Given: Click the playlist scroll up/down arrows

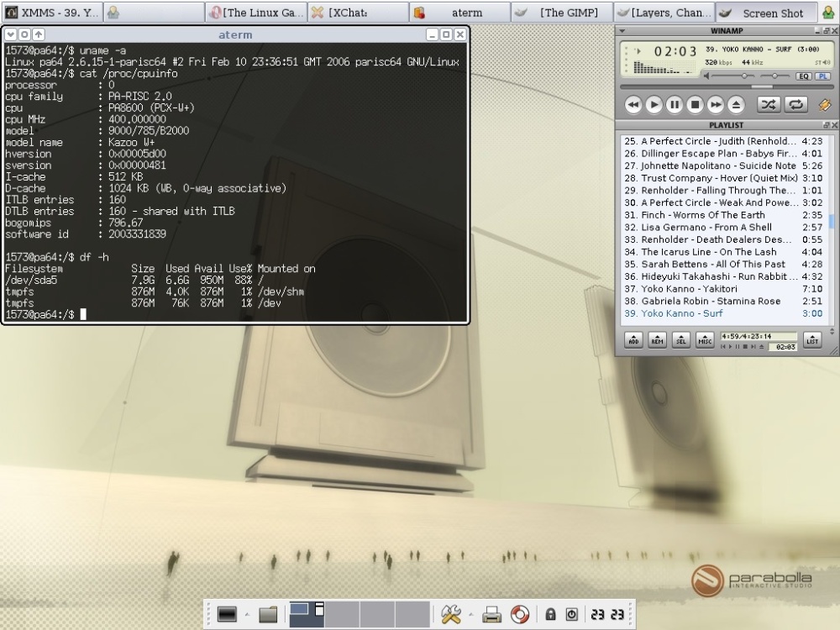Looking at the screenshot, I should pyautogui.click(x=832, y=332).
